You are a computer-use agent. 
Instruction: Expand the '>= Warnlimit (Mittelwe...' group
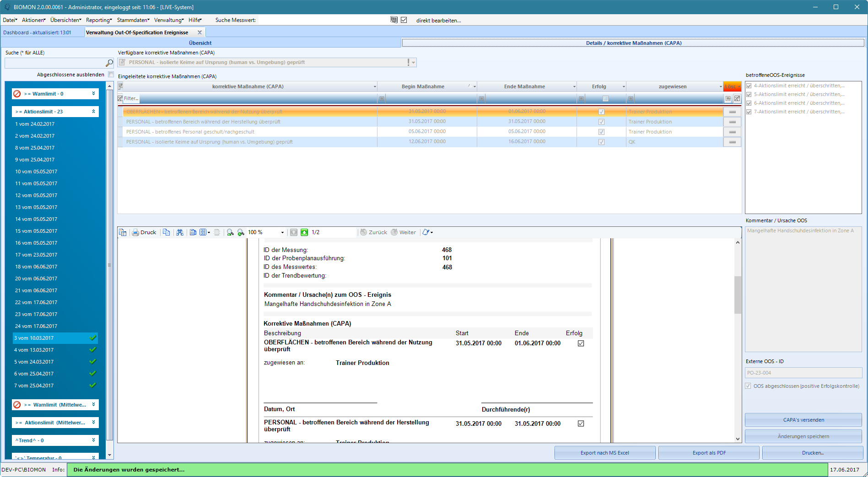[93, 404]
